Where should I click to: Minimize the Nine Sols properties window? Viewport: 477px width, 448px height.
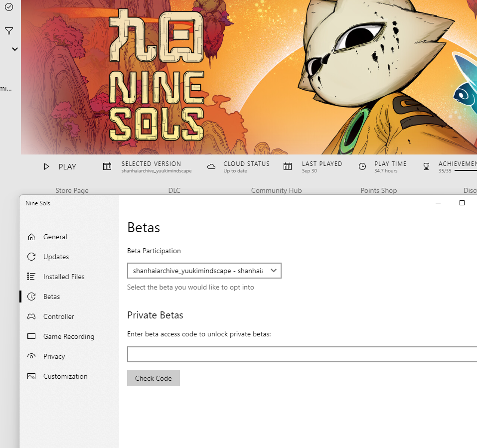click(438, 203)
